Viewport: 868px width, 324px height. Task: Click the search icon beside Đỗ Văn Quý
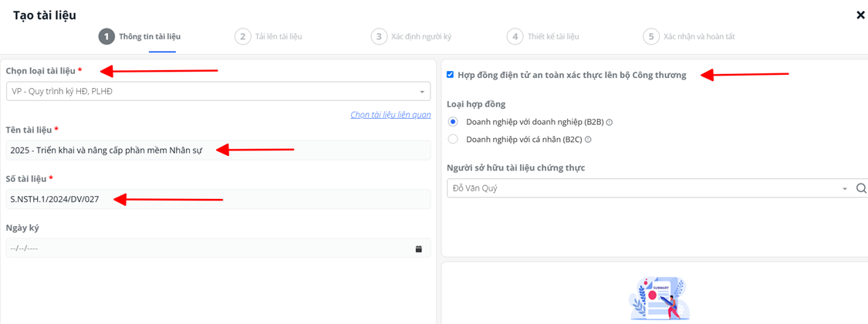[x=861, y=188]
